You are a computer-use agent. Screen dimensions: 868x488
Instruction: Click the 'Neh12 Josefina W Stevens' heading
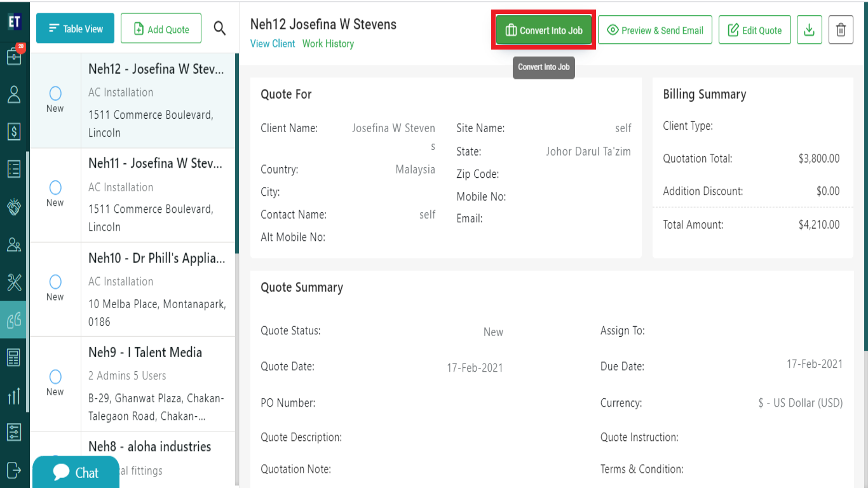(323, 25)
